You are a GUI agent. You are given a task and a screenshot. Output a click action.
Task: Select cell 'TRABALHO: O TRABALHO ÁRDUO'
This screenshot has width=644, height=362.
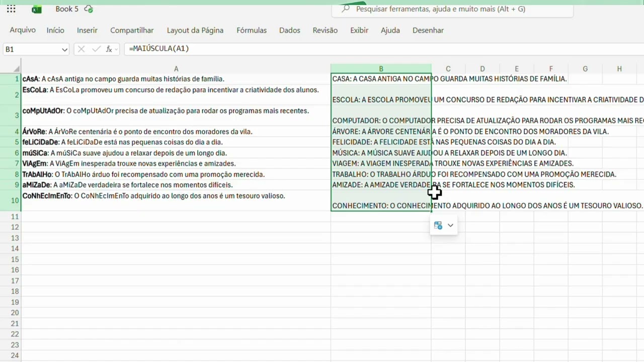tap(381, 174)
